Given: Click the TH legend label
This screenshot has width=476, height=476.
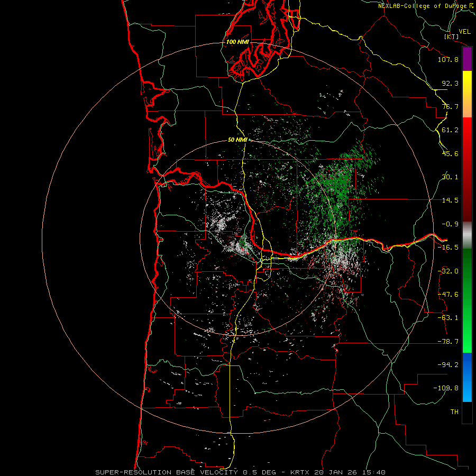Looking at the screenshot, I should 454,412.
